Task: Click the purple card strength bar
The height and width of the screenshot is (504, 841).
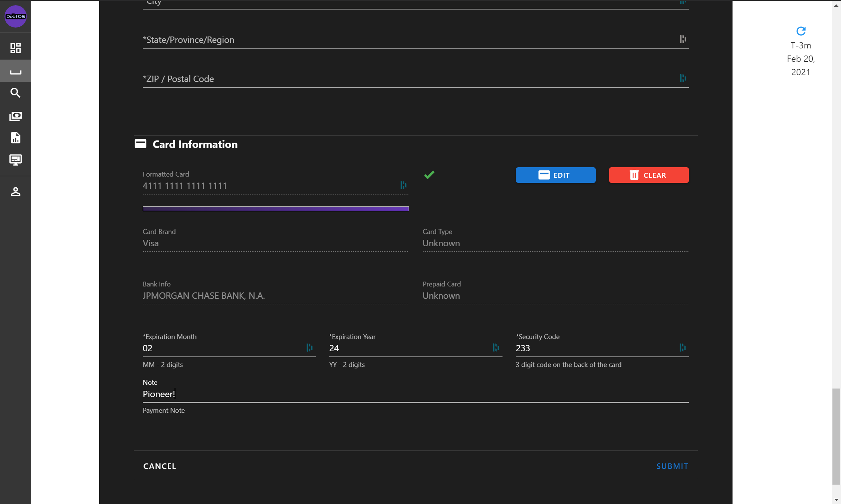Action: pos(275,209)
